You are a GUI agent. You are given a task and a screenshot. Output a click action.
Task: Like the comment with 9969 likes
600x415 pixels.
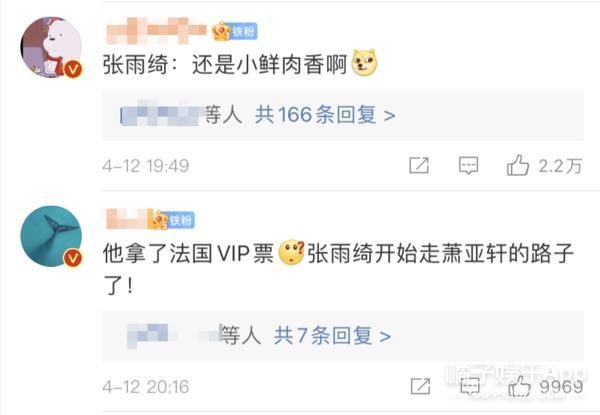tap(519, 386)
